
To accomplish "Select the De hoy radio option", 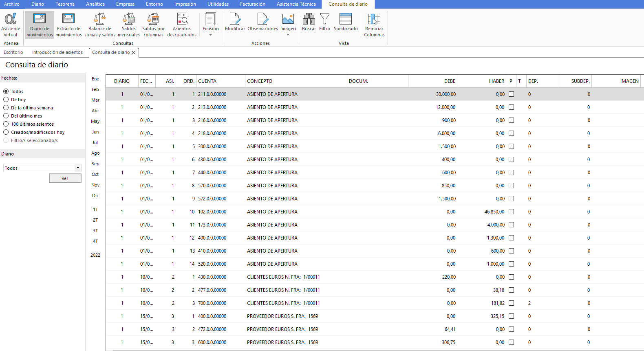I will pyautogui.click(x=6, y=100).
